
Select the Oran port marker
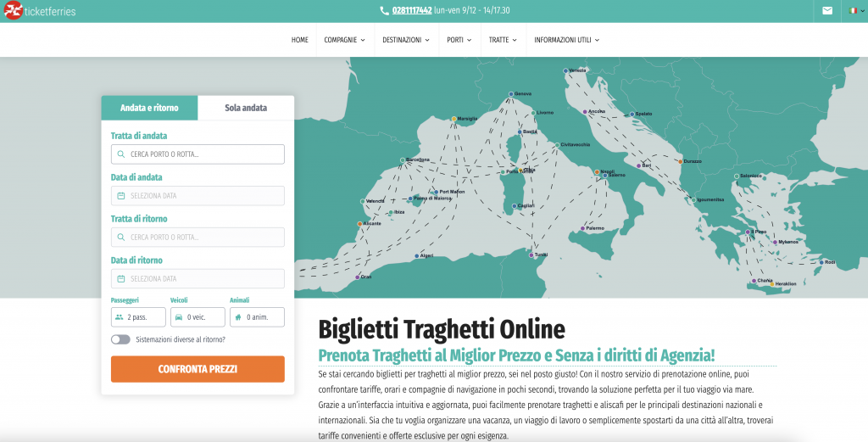(358, 277)
